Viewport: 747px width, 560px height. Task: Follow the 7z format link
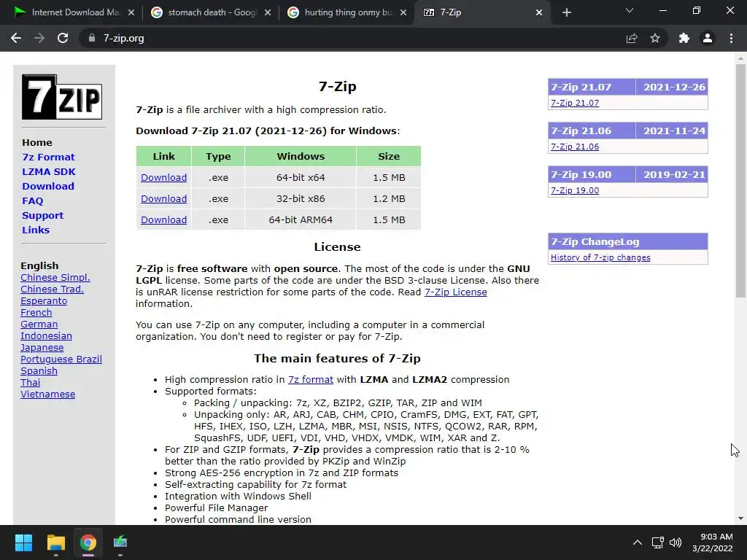[x=311, y=379]
